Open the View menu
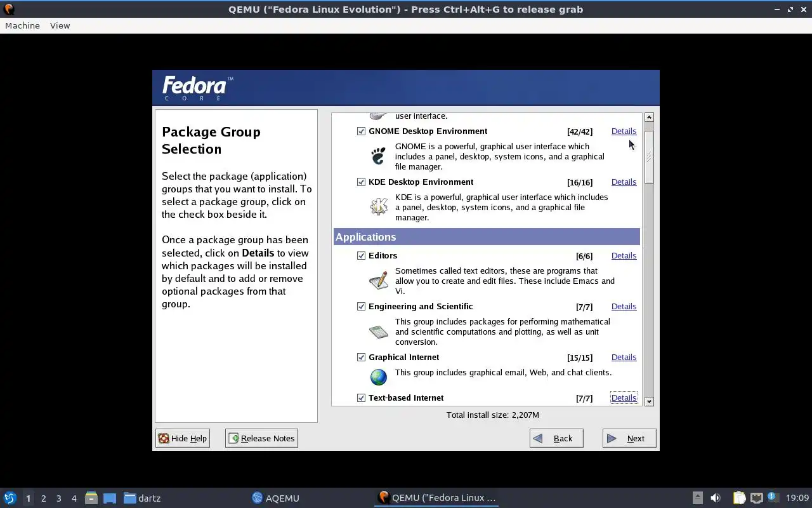812x508 pixels. pos(60,25)
